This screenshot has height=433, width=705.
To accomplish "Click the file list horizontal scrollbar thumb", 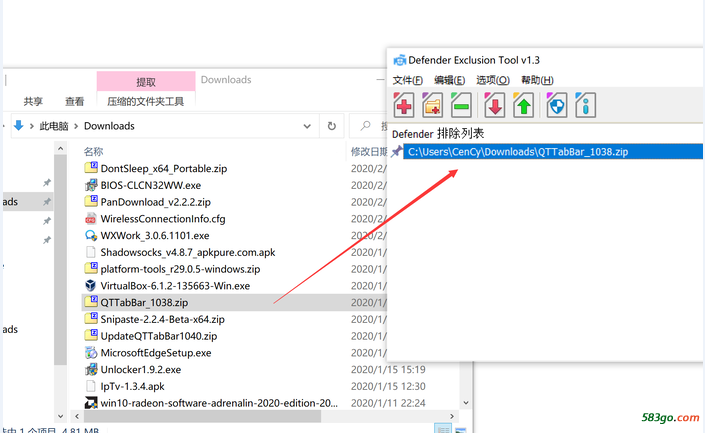I will tap(202, 416).
